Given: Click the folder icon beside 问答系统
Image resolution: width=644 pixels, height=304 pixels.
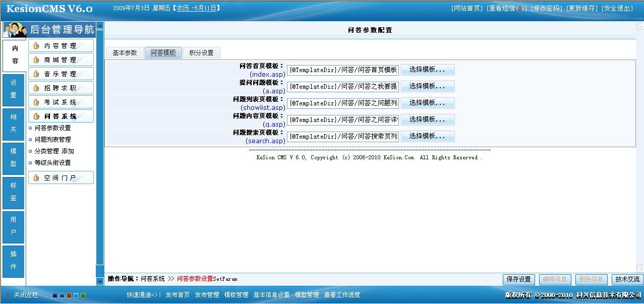Looking at the screenshot, I should [37, 115].
